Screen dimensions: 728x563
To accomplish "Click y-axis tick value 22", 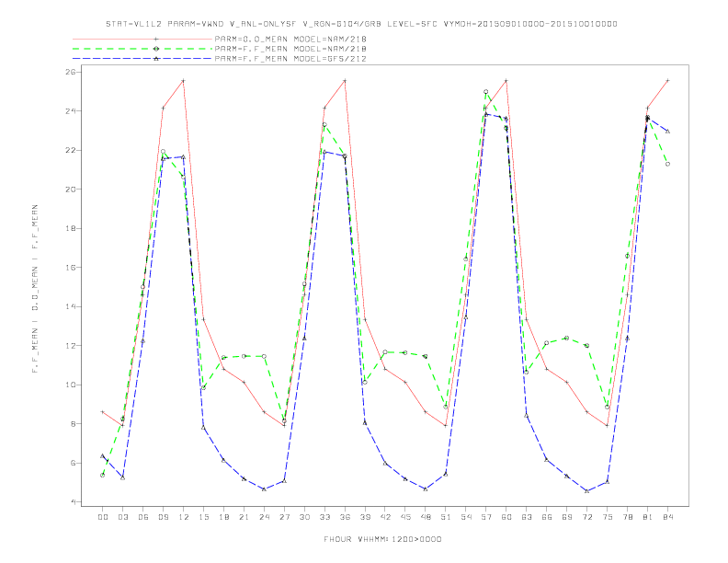I will pyautogui.click(x=71, y=151).
